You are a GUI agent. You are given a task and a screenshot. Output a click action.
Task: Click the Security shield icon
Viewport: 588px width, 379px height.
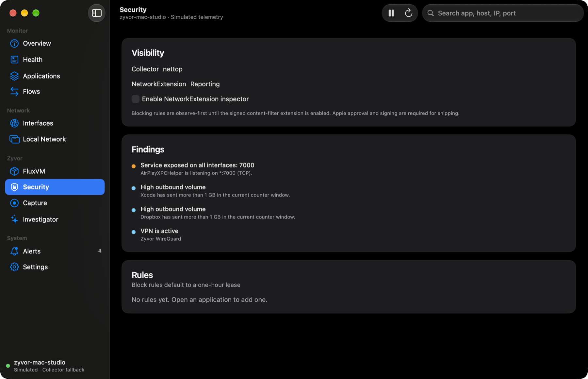tap(14, 187)
